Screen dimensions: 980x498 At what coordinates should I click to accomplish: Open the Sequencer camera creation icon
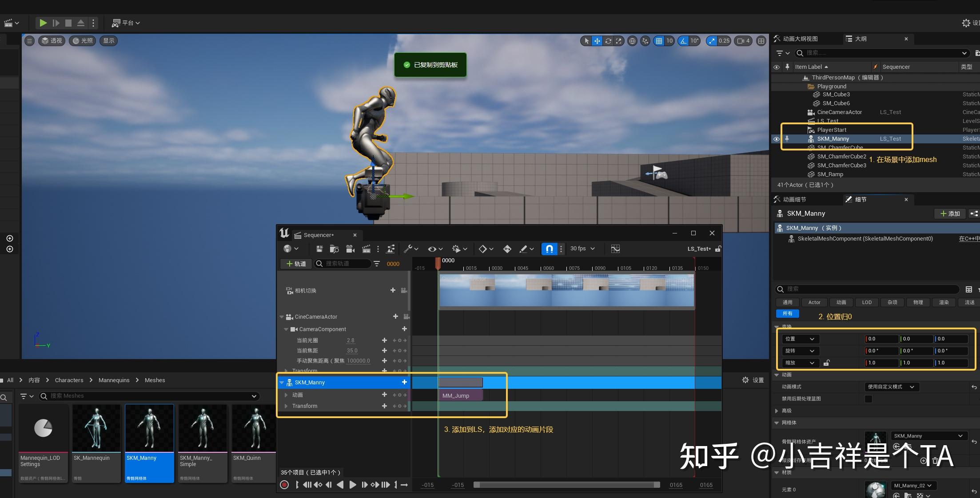351,249
